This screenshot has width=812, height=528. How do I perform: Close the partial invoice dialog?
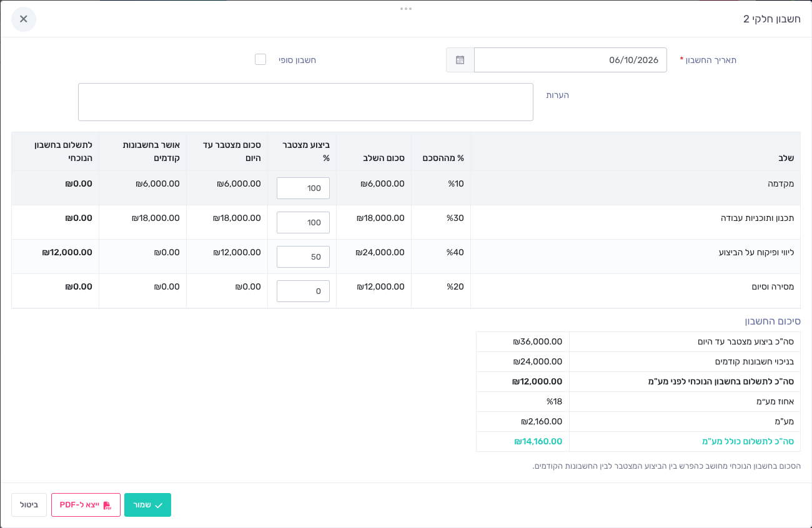(x=24, y=19)
